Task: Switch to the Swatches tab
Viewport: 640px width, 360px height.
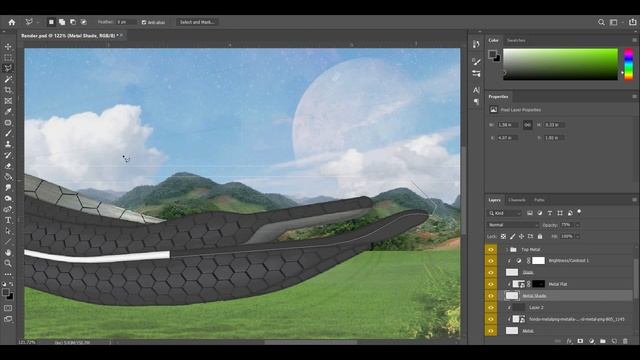Action: point(516,40)
